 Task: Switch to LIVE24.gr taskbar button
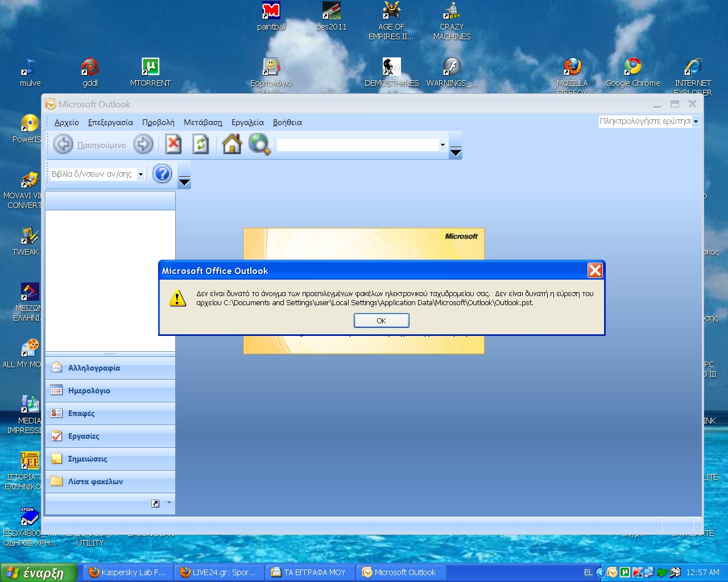(x=219, y=572)
